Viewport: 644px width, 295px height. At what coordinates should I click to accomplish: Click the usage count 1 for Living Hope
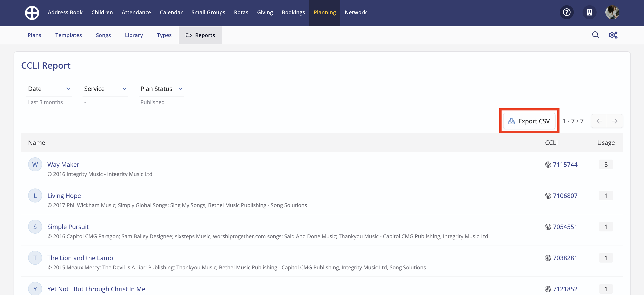(x=606, y=196)
